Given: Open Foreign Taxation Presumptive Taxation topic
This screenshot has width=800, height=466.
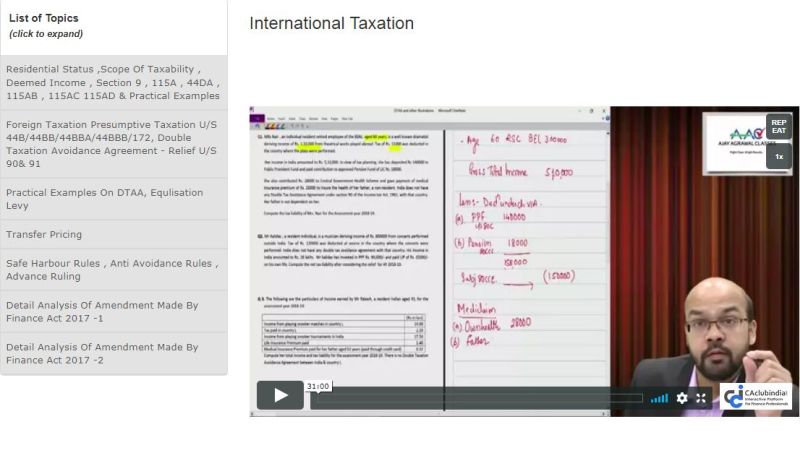Looking at the screenshot, I should click(x=113, y=144).
